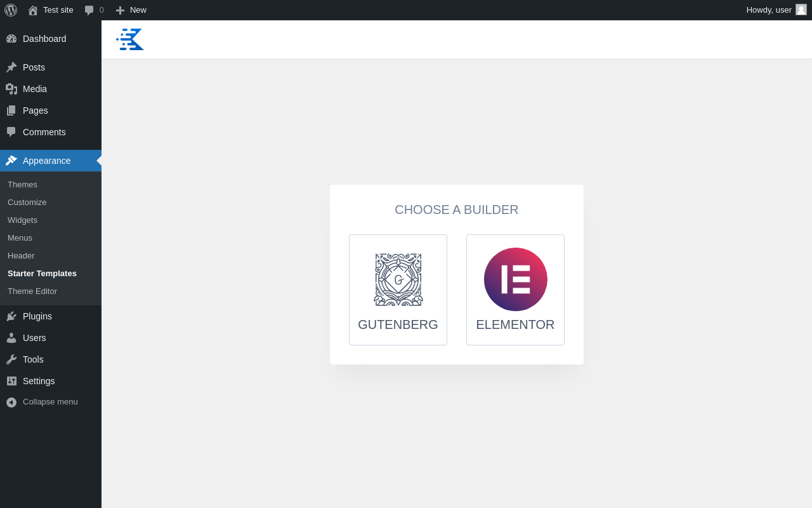Open the Widgets submenu link

click(22, 220)
